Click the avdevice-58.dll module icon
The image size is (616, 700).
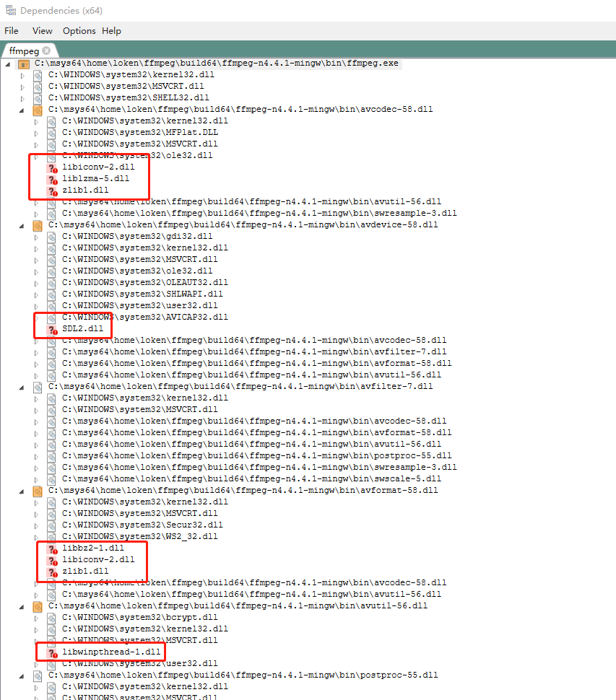point(38,225)
